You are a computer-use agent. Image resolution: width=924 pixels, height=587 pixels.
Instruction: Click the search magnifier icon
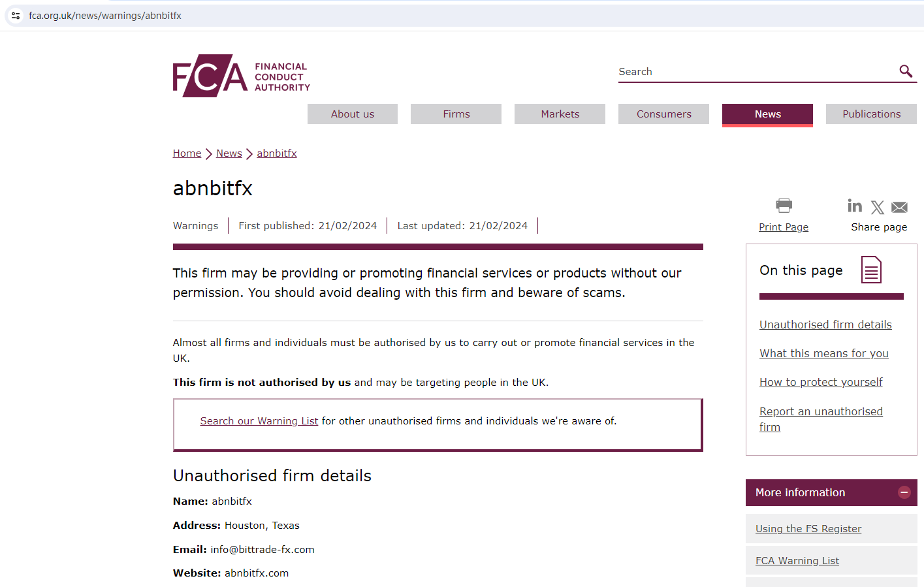pos(905,71)
